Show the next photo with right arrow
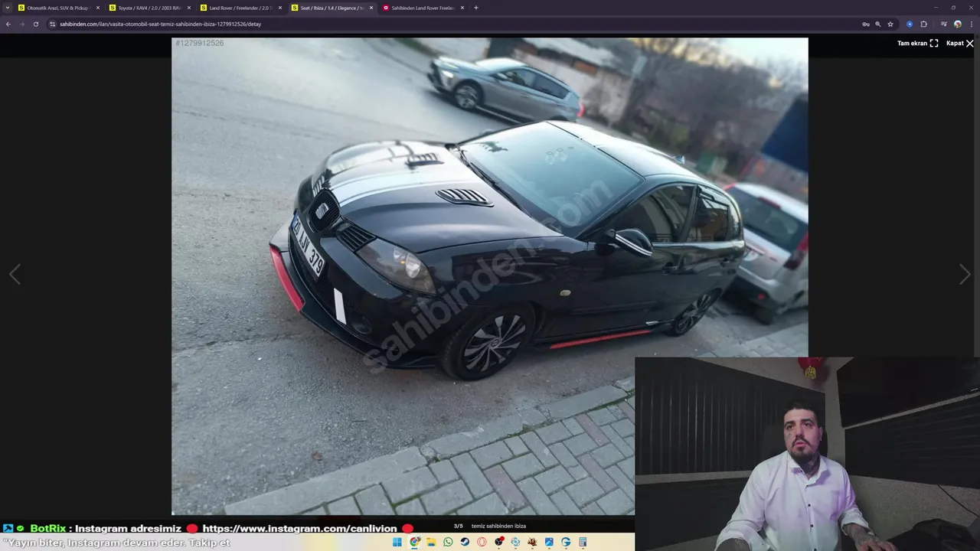980x551 pixels. (x=965, y=275)
